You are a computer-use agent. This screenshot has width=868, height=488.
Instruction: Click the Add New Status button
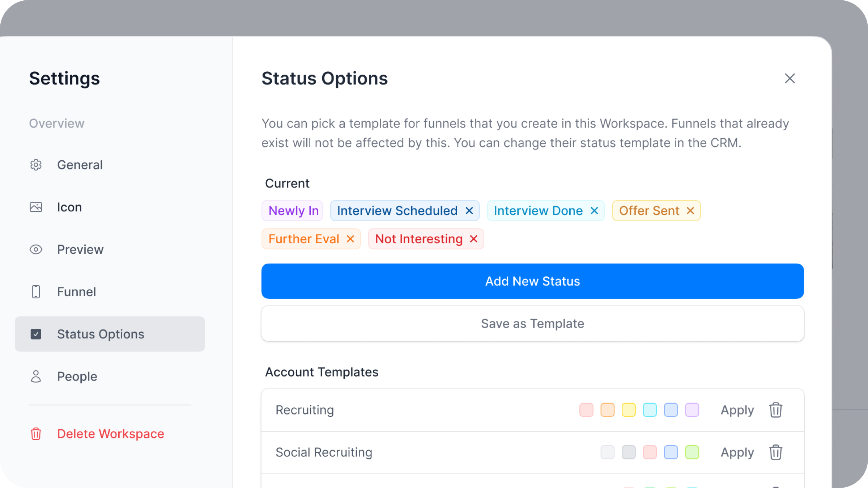click(532, 281)
